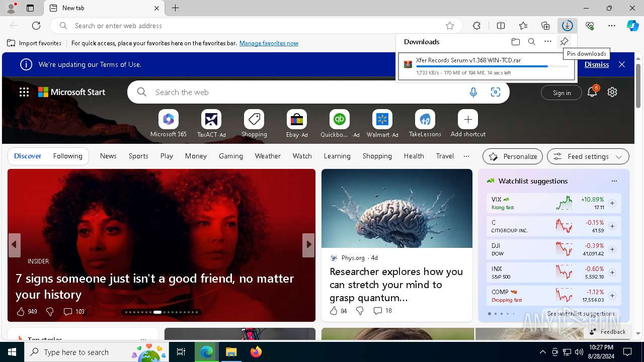Search downloads using magnifier icon
644x362 pixels.
[532, 42]
